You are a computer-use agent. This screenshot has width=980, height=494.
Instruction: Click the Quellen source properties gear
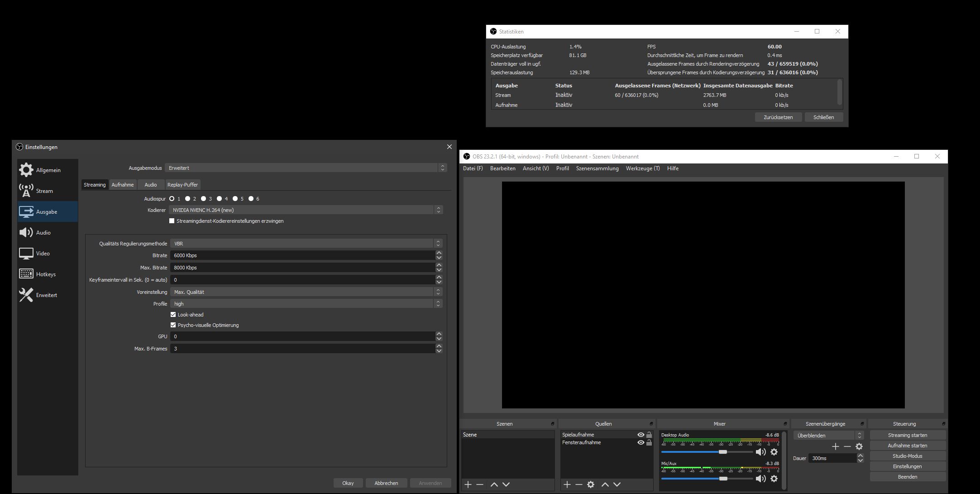591,484
